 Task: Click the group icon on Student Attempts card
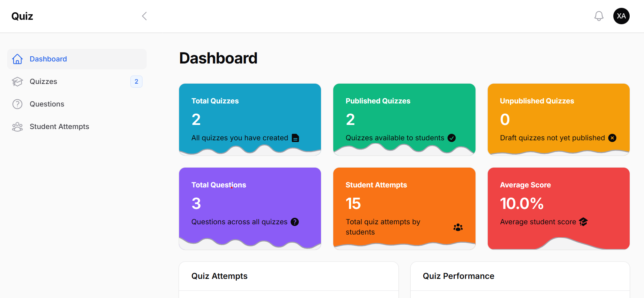[457, 227]
